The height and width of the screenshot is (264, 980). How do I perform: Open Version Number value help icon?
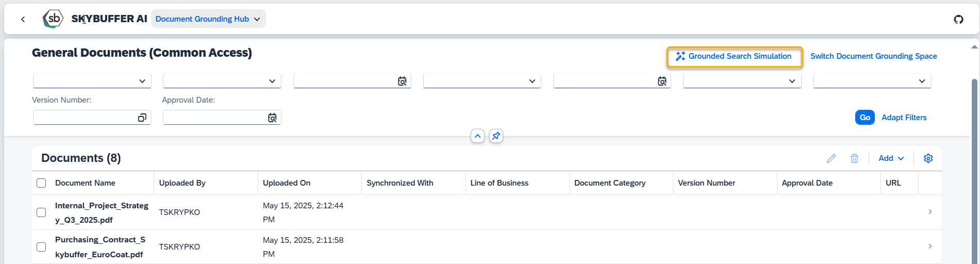(142, 118)
